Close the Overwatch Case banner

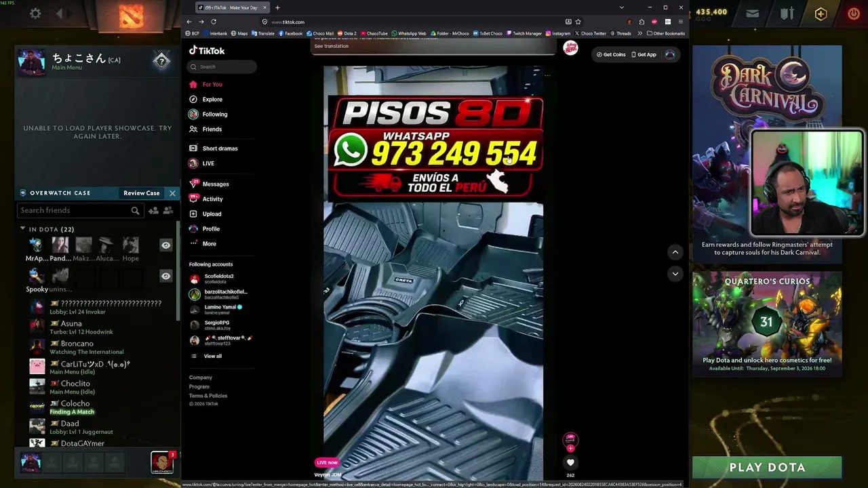(172, 193)
